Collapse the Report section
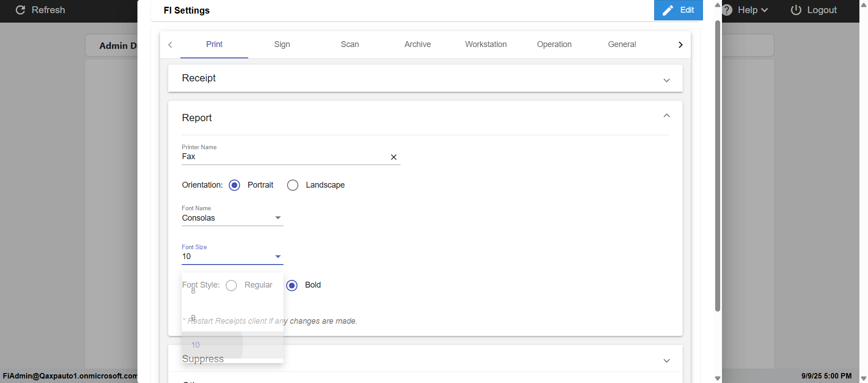This screenshot has height=383, width=868. point(666,116)
